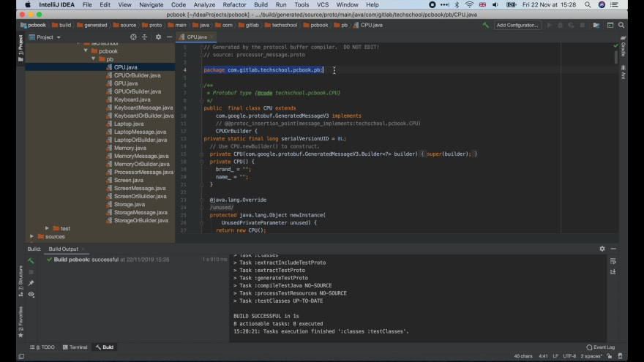This screenshot has height=362, width=644.
Task: Click the 4:41 cursor position indicator
Action: [x=543, y=356]
